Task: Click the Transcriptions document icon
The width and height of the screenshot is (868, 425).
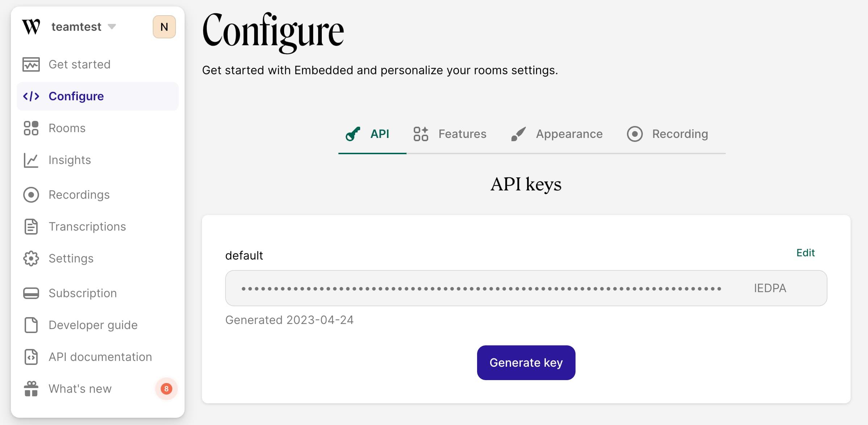Action: (x=31, y=227)
